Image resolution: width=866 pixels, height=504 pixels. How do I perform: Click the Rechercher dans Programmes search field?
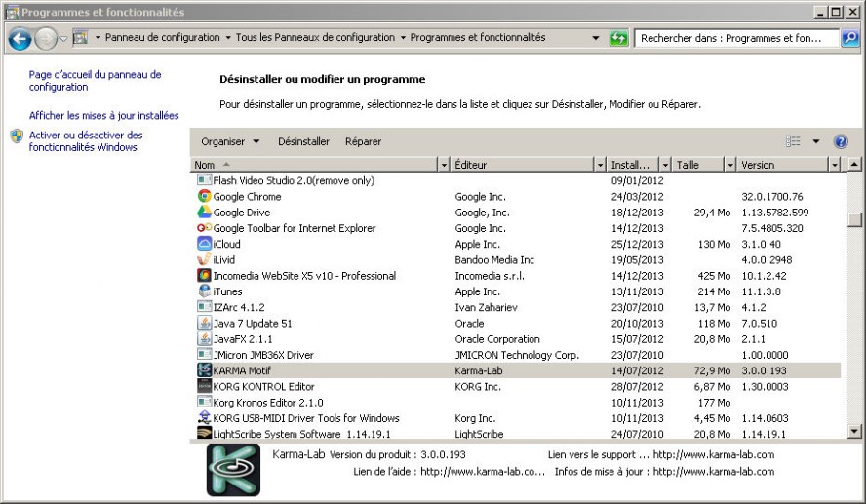point(736,38)
